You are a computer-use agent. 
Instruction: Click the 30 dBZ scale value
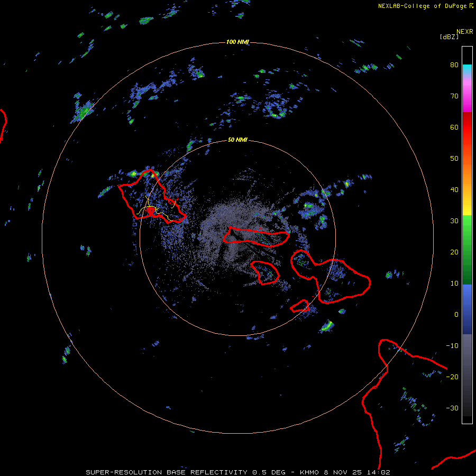point(454,221)
